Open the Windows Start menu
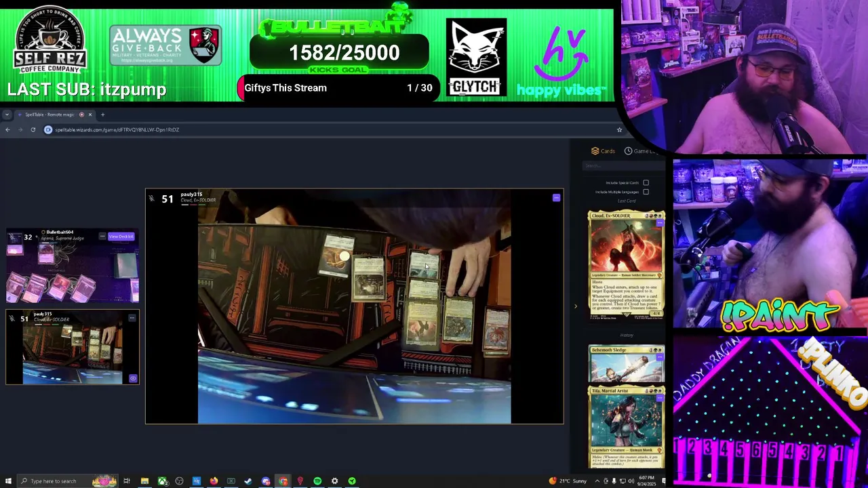Image resolution: width=868 pixels, height=488 pixels. [x=7, y=481]
